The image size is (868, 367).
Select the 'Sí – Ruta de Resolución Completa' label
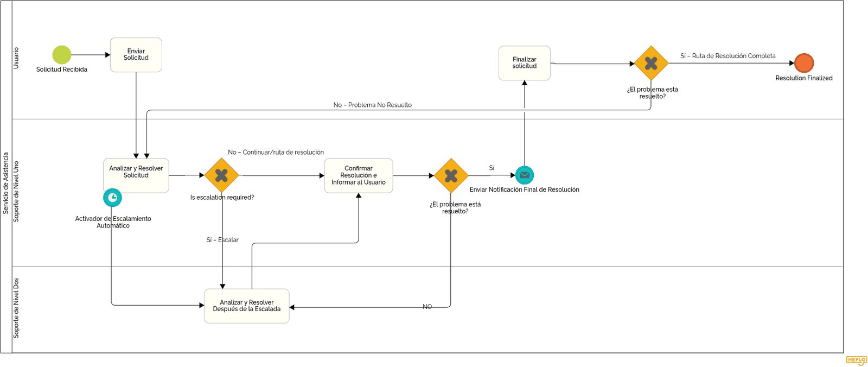pos(728,56)
